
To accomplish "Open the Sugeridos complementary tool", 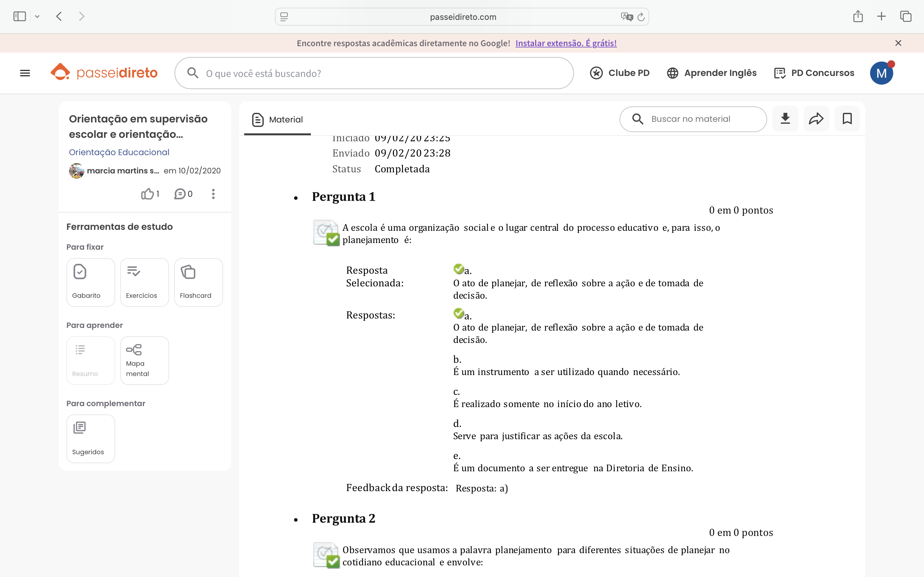I will (90, 439).
